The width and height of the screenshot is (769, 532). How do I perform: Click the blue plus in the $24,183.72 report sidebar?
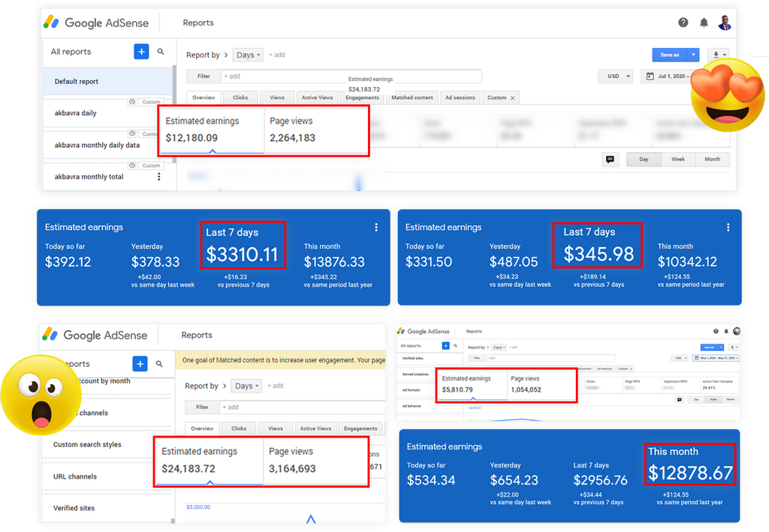(x=140, y=363)
